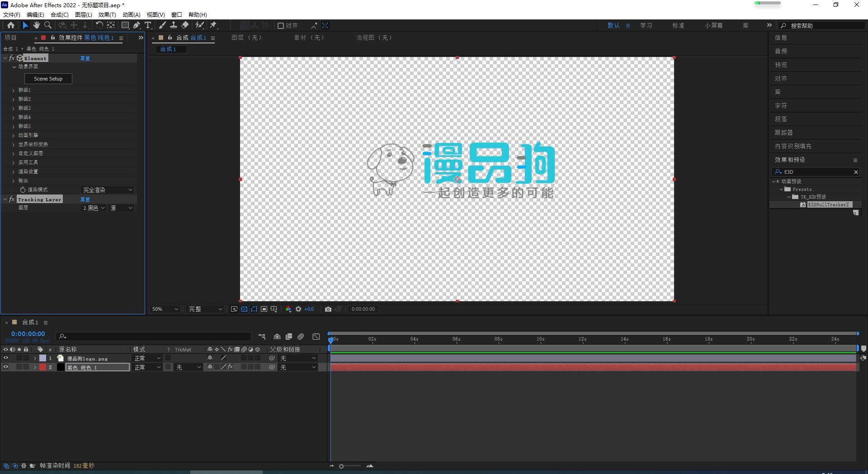The height and width of the screenshot is (474, 868).
Task: Click red label swatch of layer 2
Action: tap(42, 367)
